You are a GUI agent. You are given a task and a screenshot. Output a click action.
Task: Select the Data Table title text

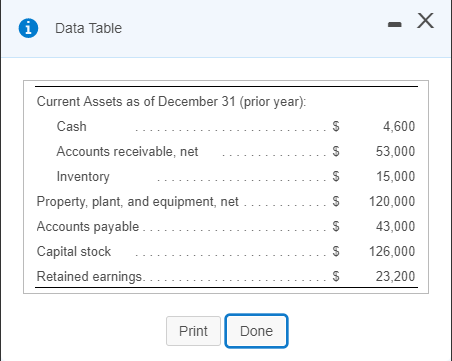(88, 28)
